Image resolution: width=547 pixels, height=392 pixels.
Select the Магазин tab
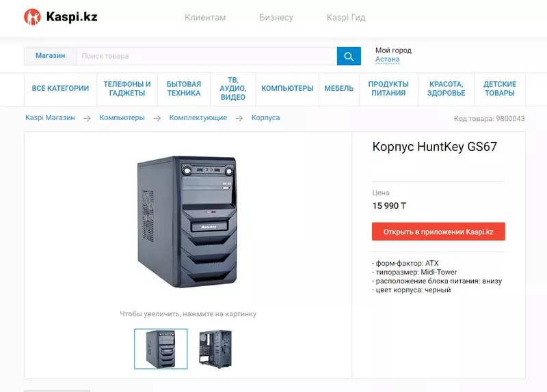(x=50, y=56)
